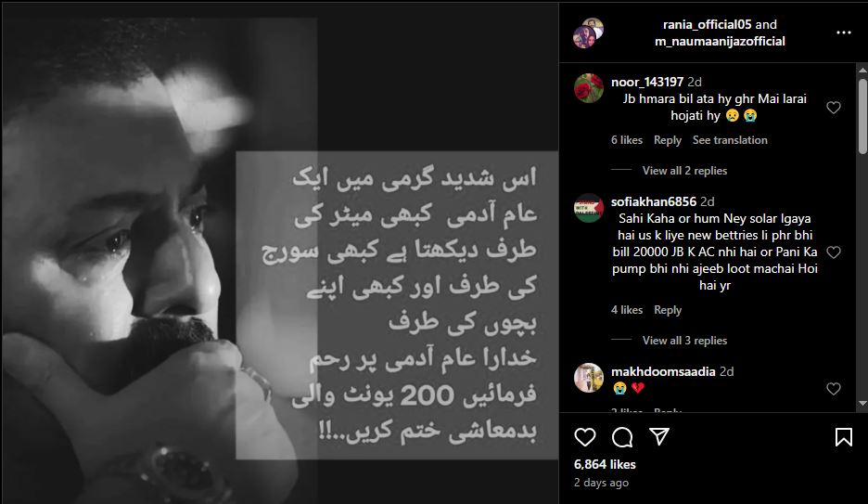Reply to noor_143197's comment
The width and height of the screenshot is (868, 504).
click(x=668, y=140)
